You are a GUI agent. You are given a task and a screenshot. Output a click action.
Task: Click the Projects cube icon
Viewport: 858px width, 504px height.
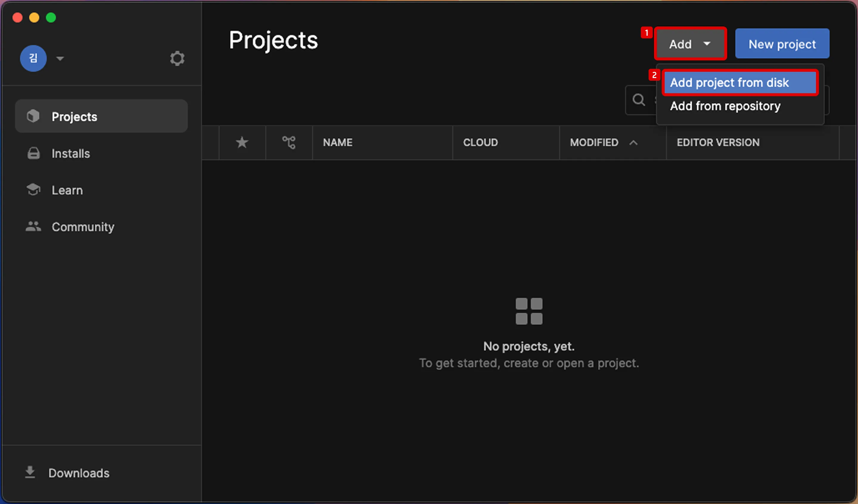pos(33,116)
